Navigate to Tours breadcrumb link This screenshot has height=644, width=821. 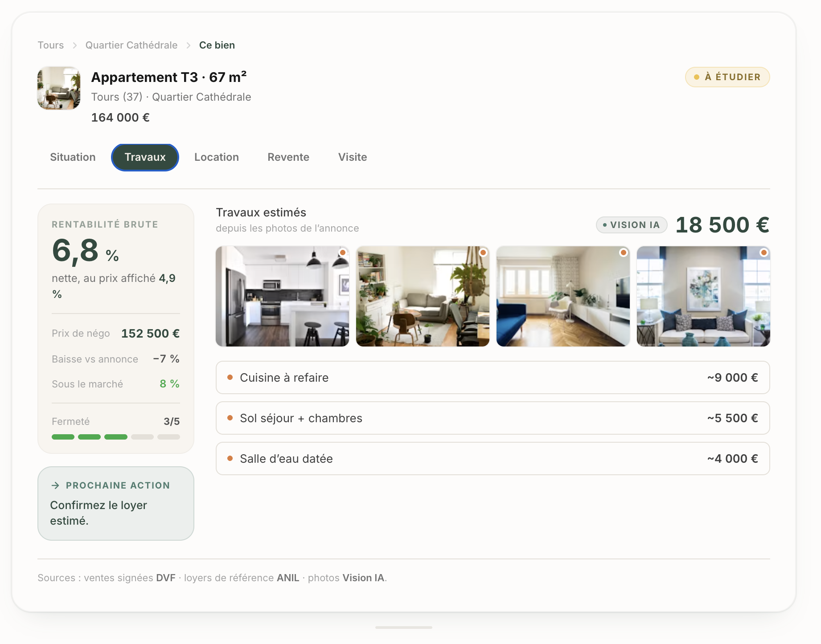(51, 45)
